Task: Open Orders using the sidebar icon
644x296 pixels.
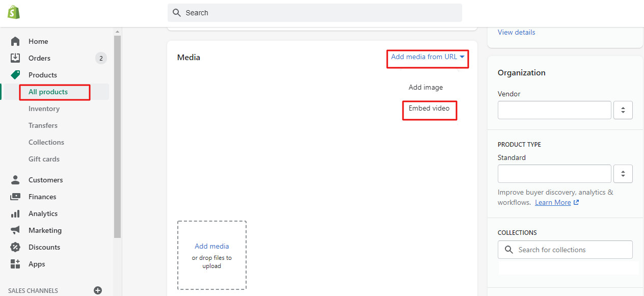Action: (x=15, y=58)
